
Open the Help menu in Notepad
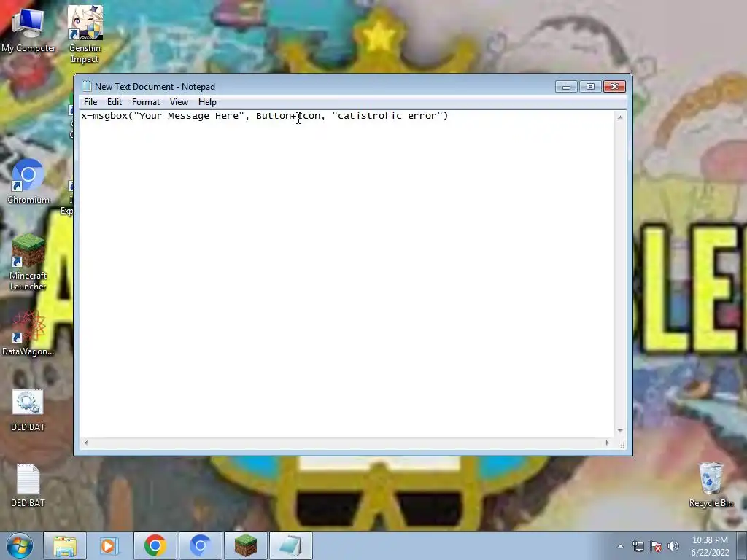coord(207,102)
